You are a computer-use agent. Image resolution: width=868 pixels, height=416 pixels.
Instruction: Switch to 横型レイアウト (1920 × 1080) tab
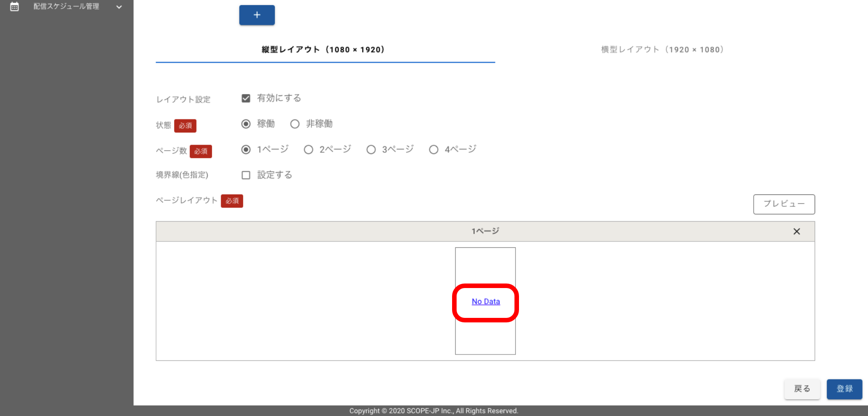tap(662, 50)
